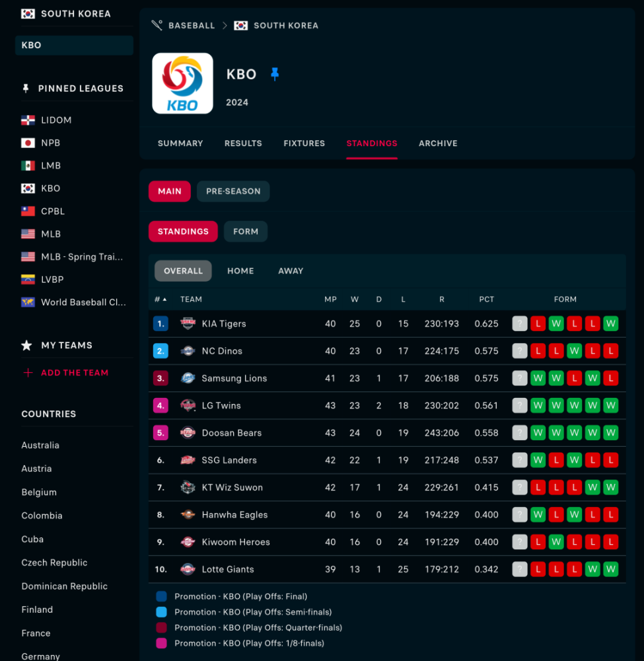Open the Summary tab
The image size is (644, 661).
[180, 143]
